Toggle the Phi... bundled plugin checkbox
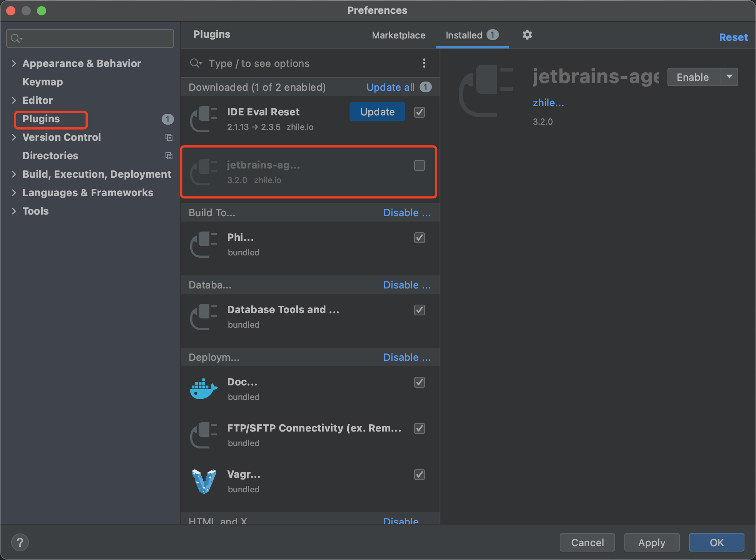Viewport: 756px width, 560px height. click(x=420, y=238)
